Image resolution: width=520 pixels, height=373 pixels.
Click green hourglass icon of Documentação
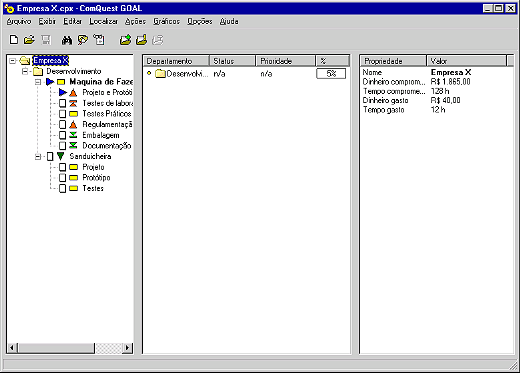(73, 146)
